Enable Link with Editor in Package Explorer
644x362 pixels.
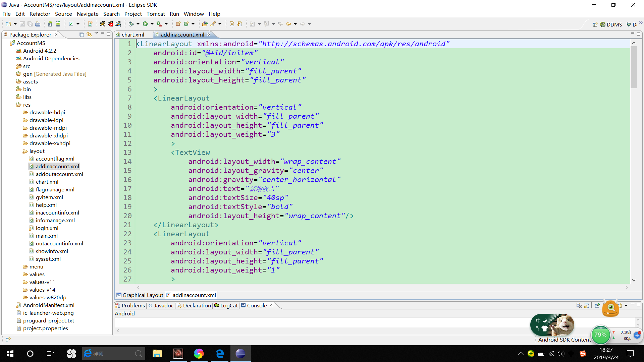pyautogui.click(x=89, y=34)
